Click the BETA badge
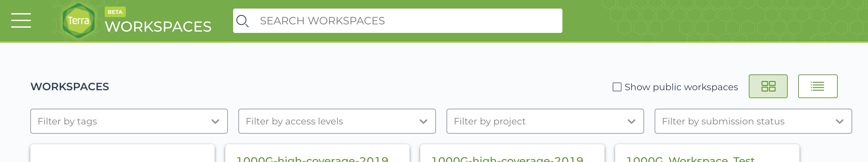Screen dimensions: 868x162 pyautogui.click(x=115, y=12)
